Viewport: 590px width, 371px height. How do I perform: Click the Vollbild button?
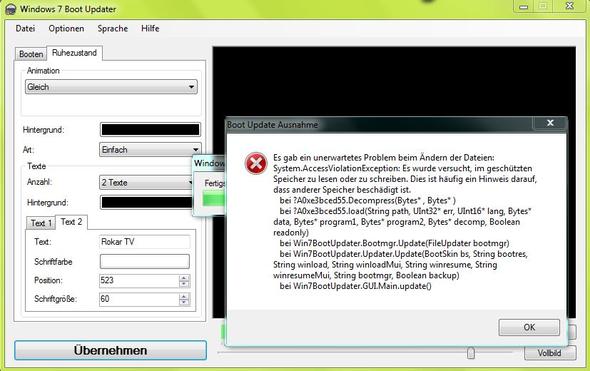click(x=550, y=353)
